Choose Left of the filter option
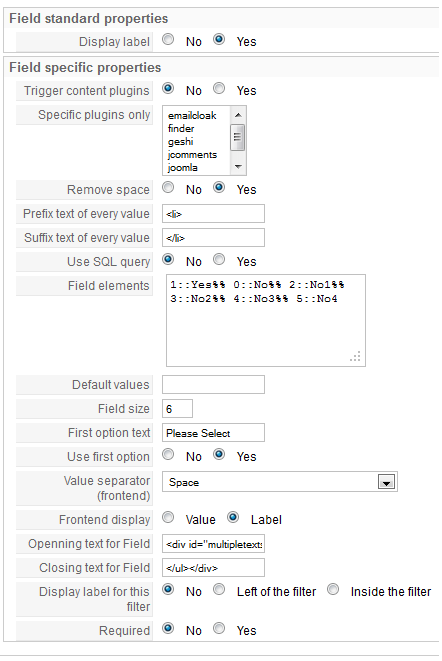The width and height of the screenshot is (442, 661). 219,589
